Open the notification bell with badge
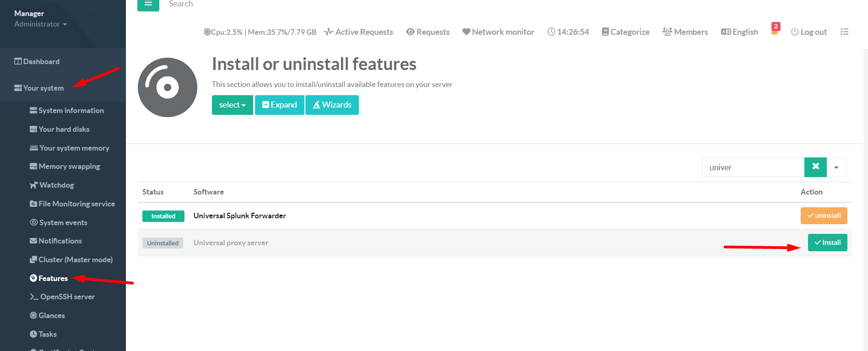Image resolution: width=868 pixels, height=351 pixels. [775, 31]
